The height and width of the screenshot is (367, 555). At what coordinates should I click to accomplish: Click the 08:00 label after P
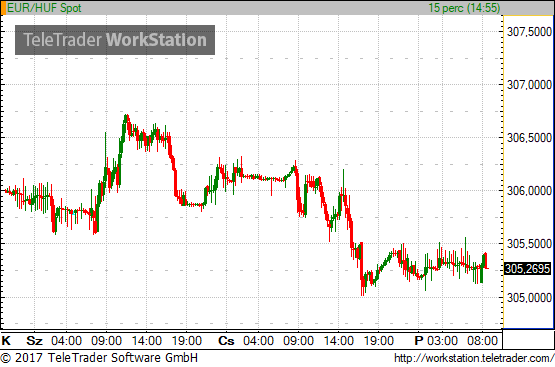pos(482,341)
